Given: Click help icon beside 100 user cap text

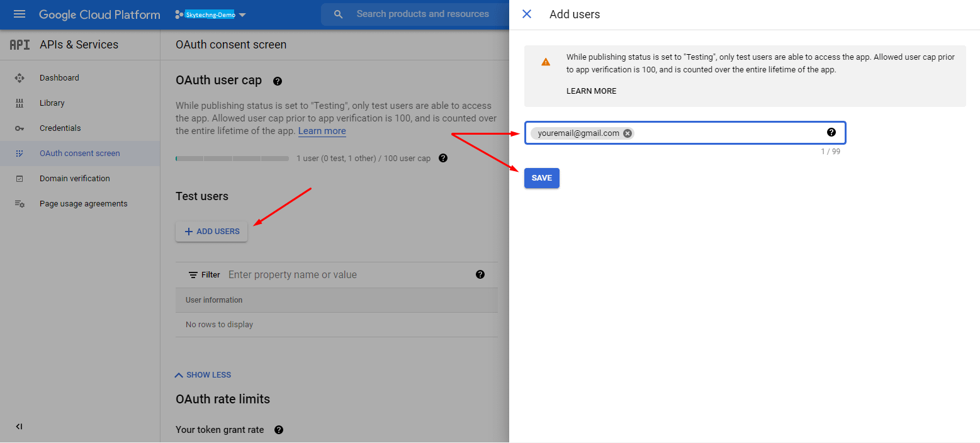Looking at the screenshot, I should [443, 158].
